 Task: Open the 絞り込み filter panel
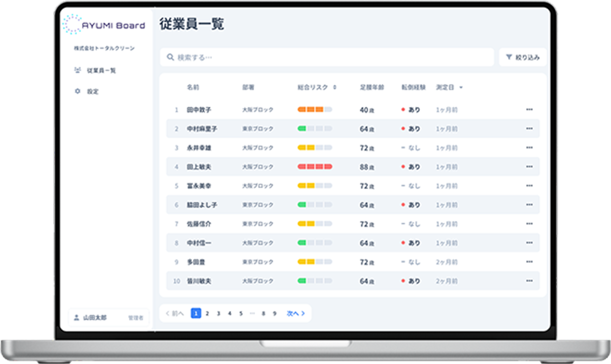click(522, 57)
